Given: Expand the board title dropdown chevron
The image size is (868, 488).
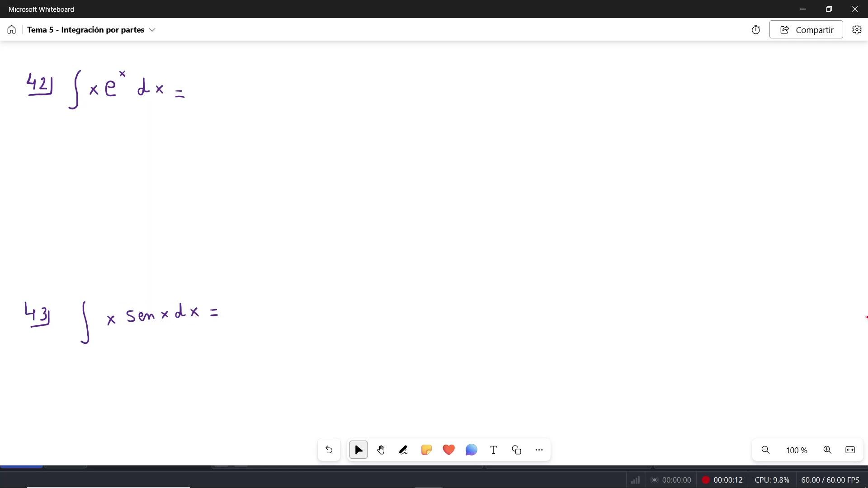Looking at the screenshot, I should [x=152, y=30].
